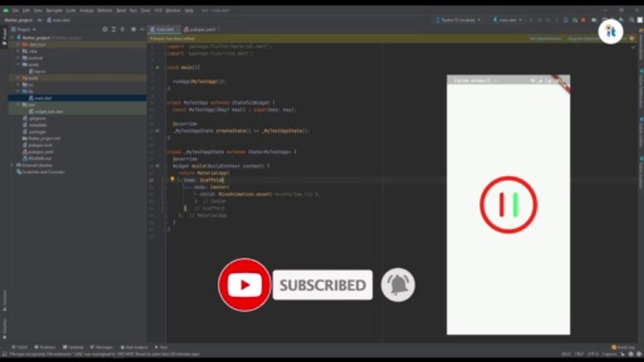Image resolution: width=644 pixels, height=362 pixels.
Task: Click the red Stop icon in toolbar
Action: tap(583, 20)
